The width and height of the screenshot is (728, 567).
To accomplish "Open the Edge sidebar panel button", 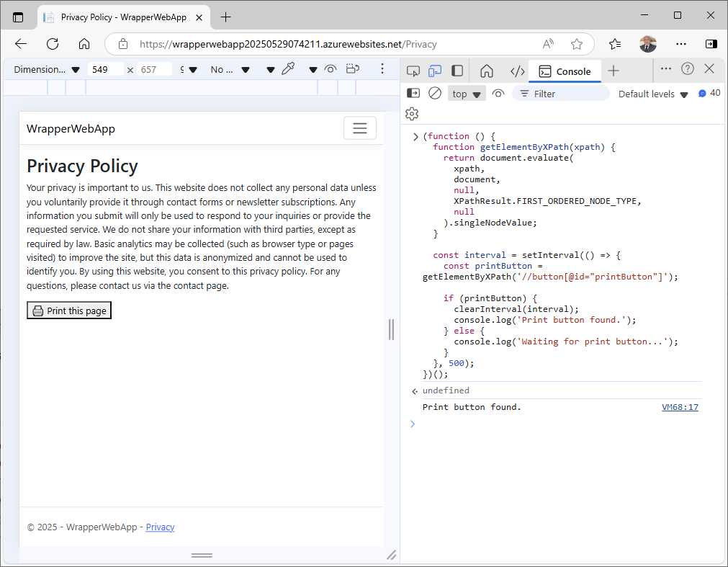I will (711, 44).
